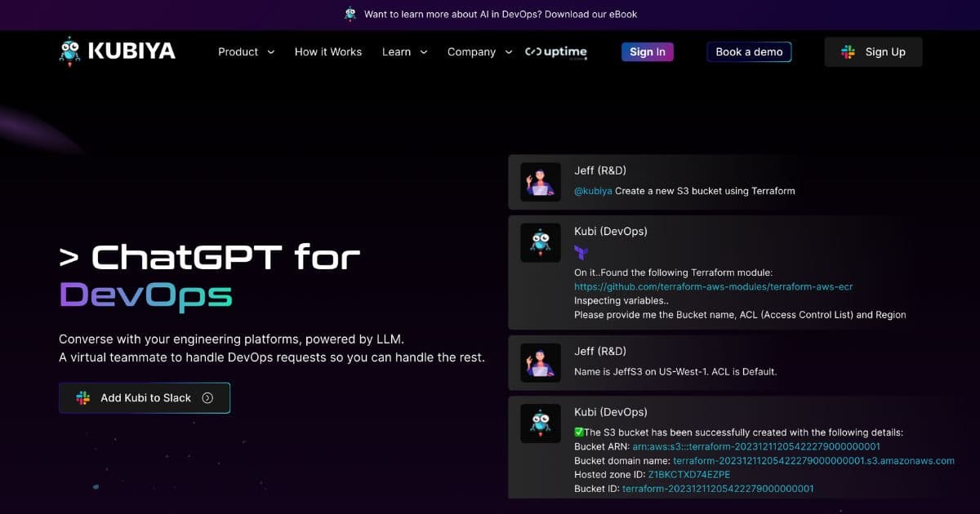This screenshot has height=514, width=980.
Task: Expand the Company menu chevron
Action: 509,52
